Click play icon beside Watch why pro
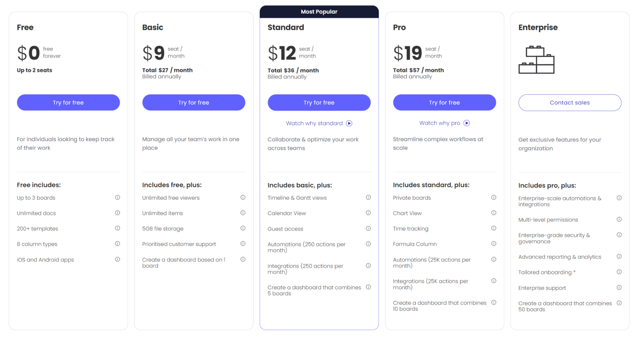 [x=466, y=123]
